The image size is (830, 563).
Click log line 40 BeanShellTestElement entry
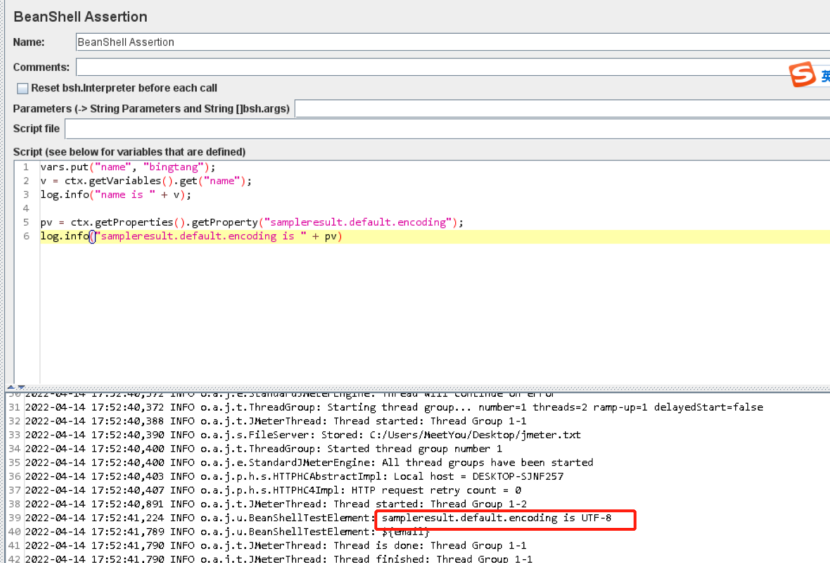tap(227, 531)
